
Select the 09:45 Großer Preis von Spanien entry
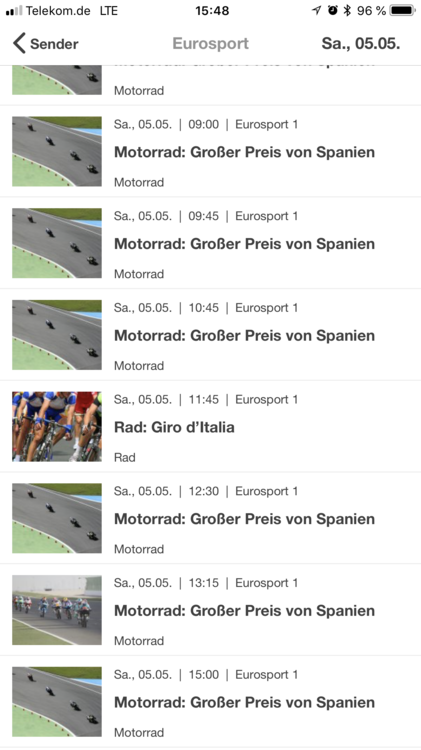(x=210, y=243)
